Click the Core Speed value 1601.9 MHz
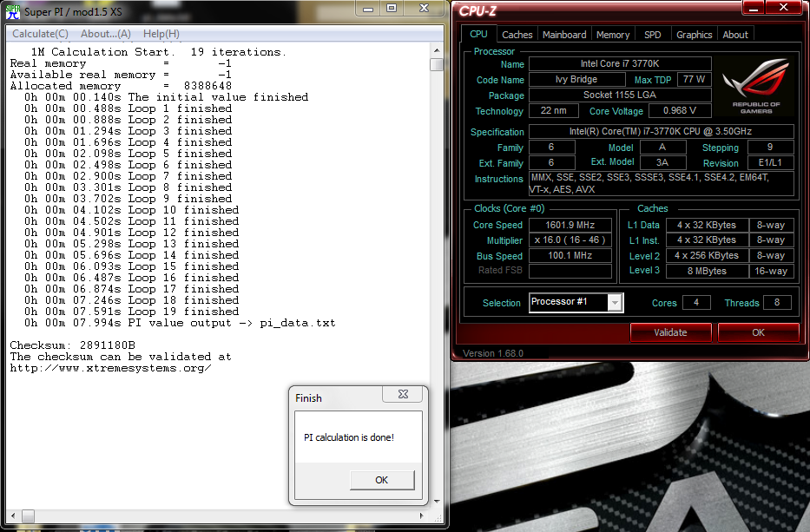 570,225
